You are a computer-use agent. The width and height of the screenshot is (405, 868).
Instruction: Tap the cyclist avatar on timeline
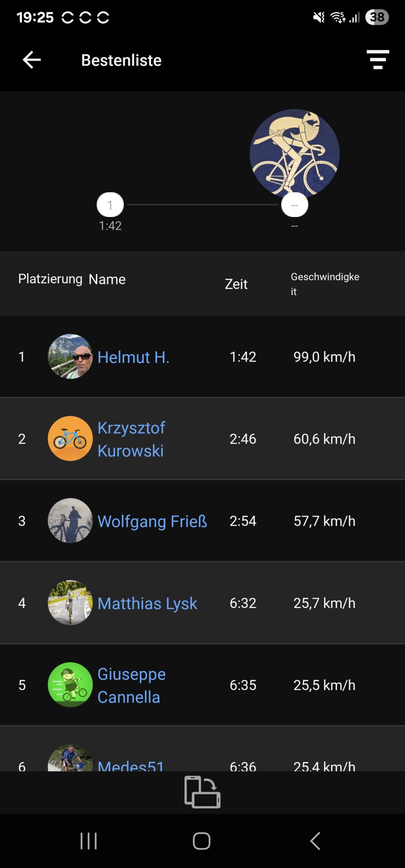click(x=294, y=153)
